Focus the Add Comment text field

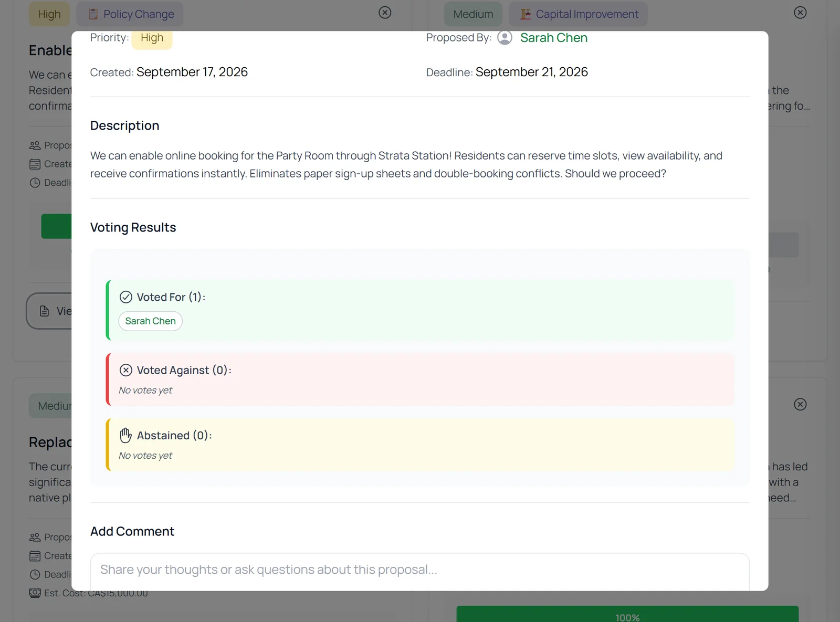click(x=419, y=571)
